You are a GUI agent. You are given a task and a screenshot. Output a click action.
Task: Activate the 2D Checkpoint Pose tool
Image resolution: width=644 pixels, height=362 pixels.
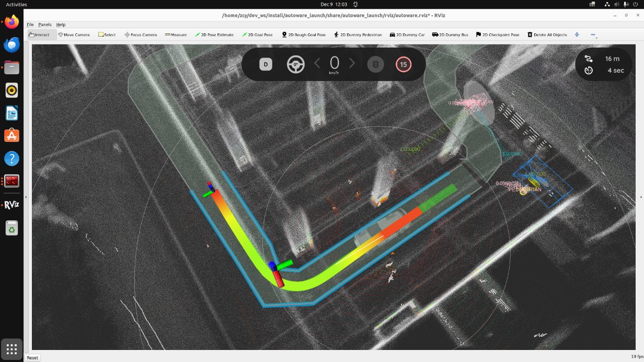pyautogui.click(x=498, y=35)
